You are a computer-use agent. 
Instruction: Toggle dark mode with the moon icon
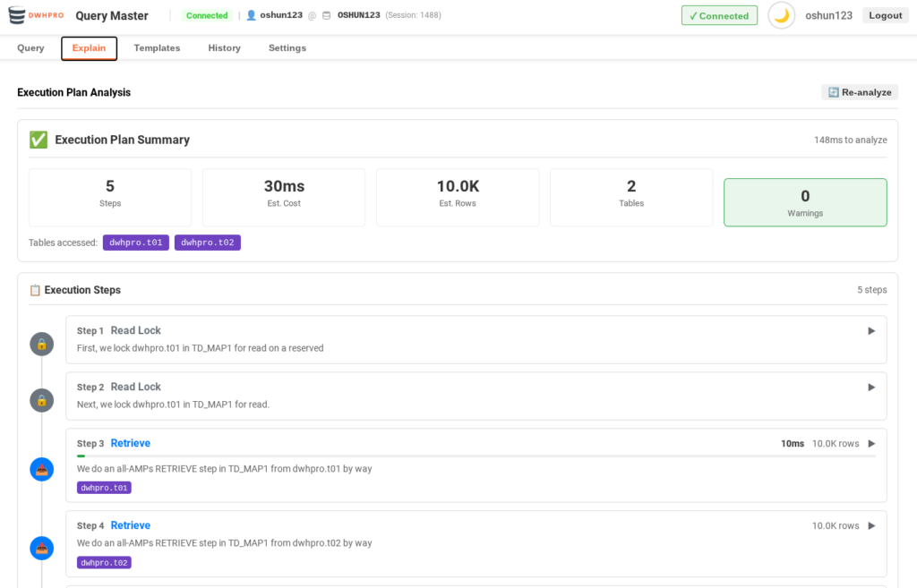coord(781,16)
